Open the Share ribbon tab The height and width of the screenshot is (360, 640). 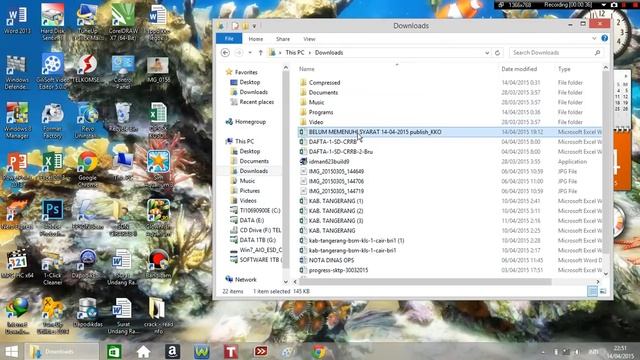point(283,39)
